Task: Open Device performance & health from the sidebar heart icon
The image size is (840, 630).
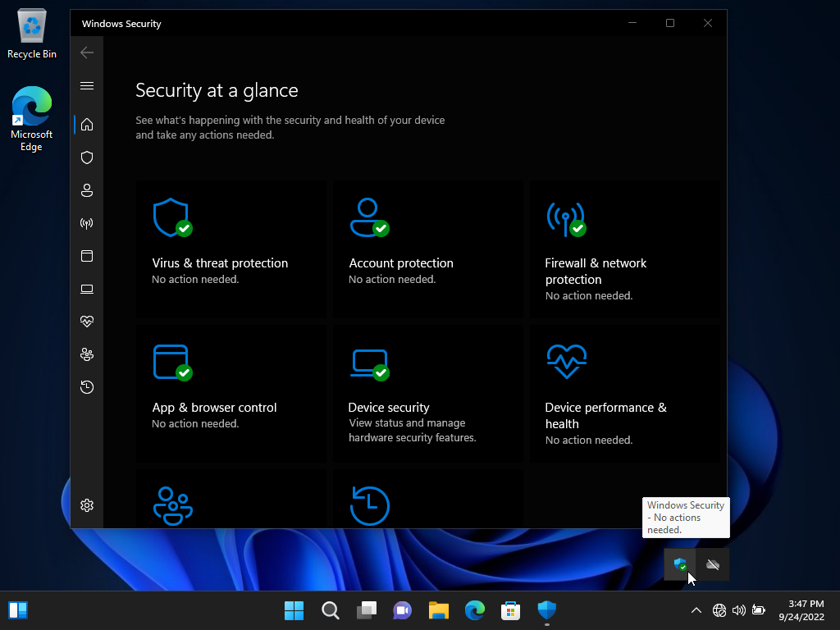Action: pyautogui.click(x=87, y=322)
